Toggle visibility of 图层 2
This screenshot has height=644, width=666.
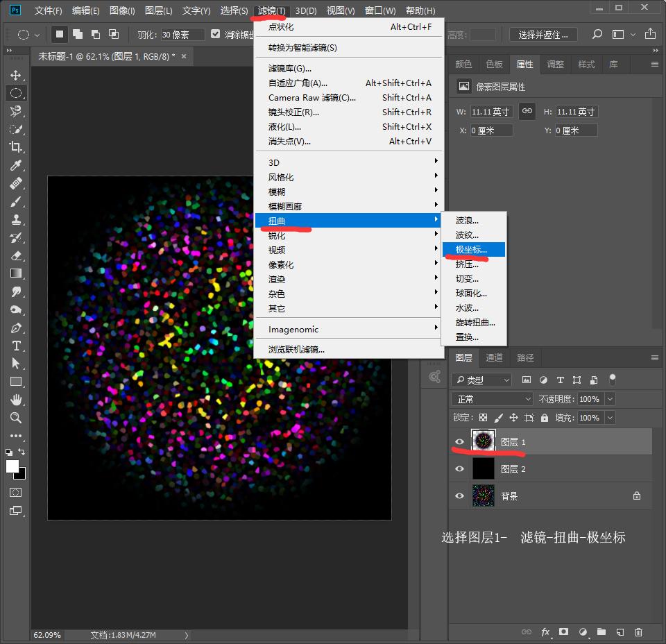point(459,469)
